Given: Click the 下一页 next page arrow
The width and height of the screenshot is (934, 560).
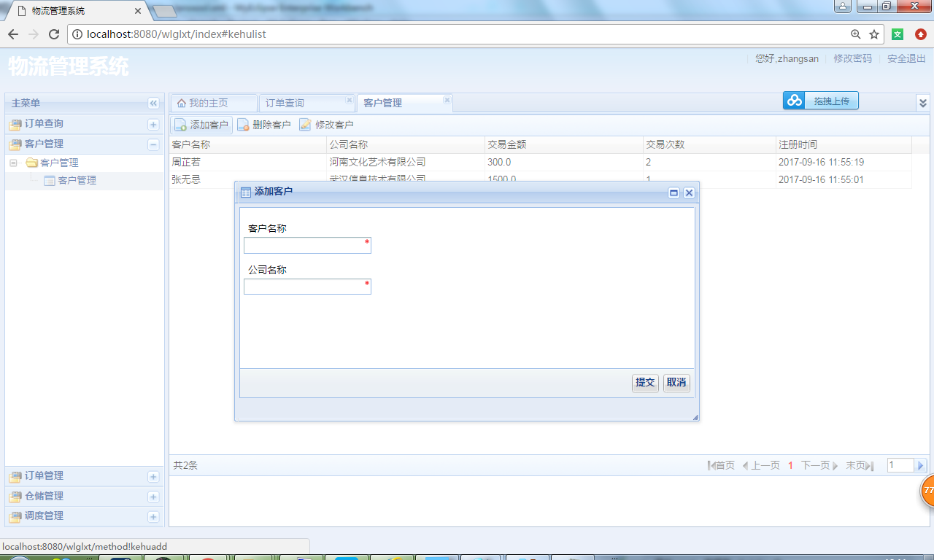Looking at the screenshot, I should pos(835,464).
